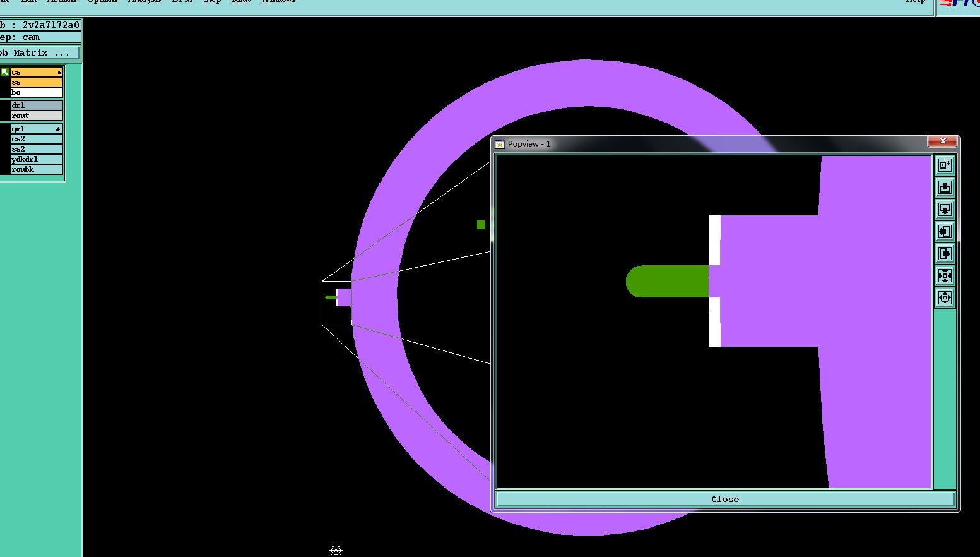Toggle display box left of bo layer
The image size is (980, 557).
[x=5, y=92]
